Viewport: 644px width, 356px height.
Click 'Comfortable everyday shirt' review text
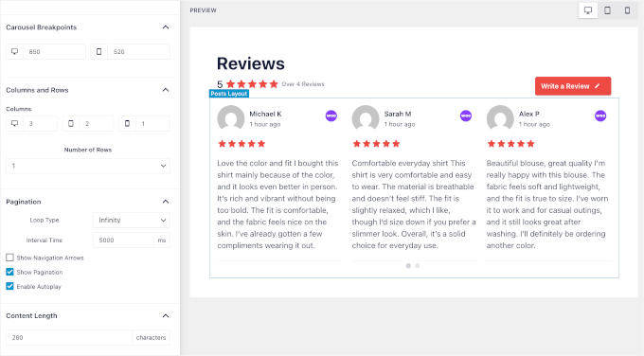click(414, 205)
